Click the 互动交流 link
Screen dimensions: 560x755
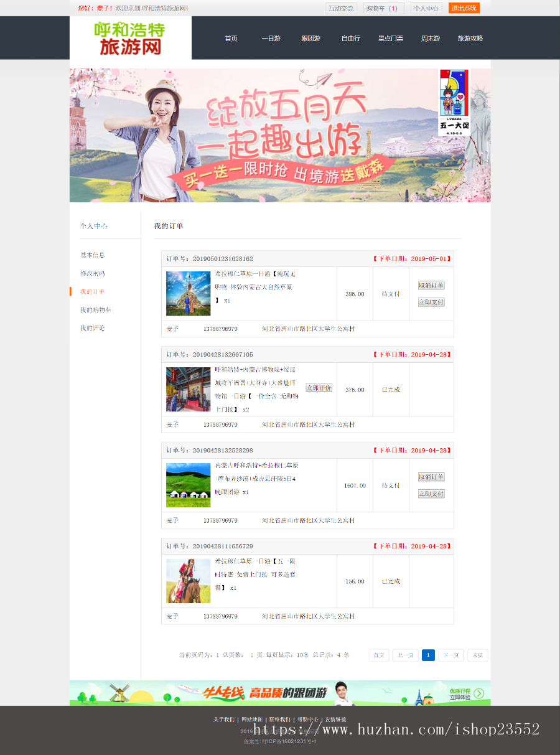[x=342, y=8]
